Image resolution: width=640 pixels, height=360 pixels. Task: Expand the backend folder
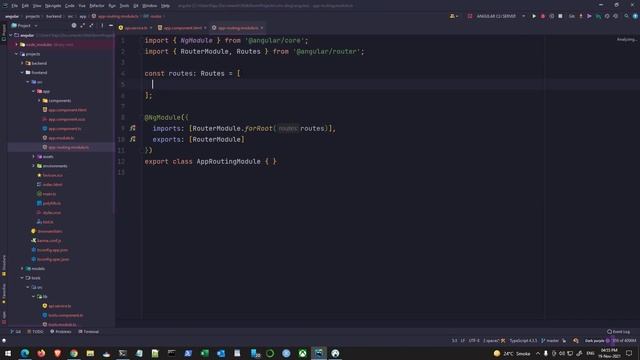point(22,63)
